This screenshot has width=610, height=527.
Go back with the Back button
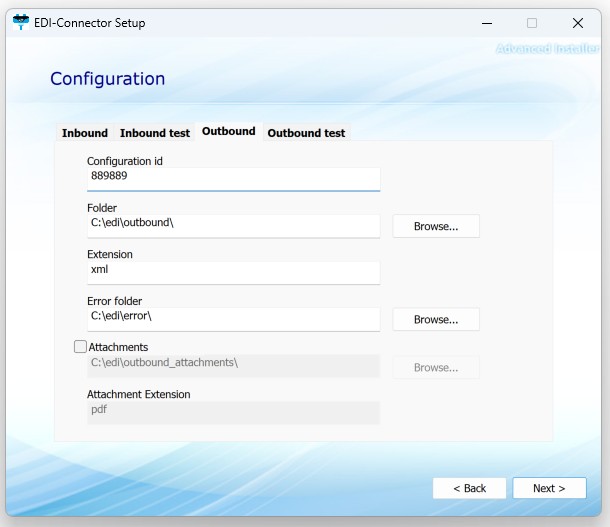469,488
